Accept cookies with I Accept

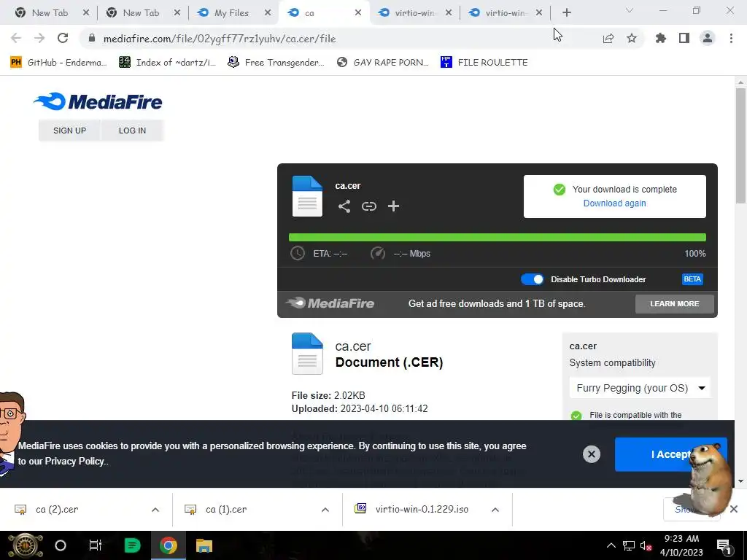pyautogui.click(x=671, y=454)
